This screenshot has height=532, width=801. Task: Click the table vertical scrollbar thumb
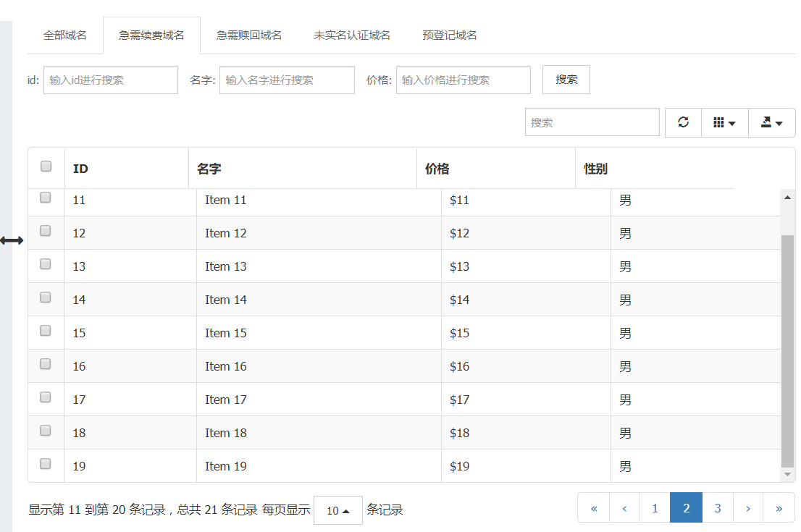click(x=787, y=351)
